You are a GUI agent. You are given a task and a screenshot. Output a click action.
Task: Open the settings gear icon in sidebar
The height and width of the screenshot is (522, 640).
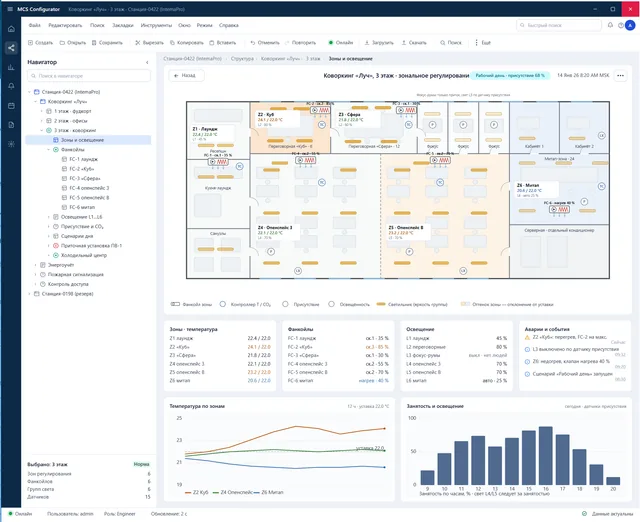(x=11, y=144)
